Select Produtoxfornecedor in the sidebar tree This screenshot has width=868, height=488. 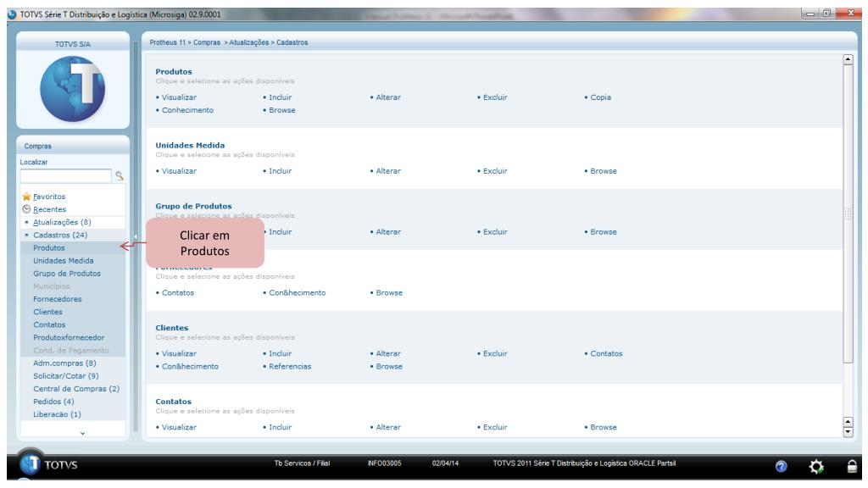69,337
